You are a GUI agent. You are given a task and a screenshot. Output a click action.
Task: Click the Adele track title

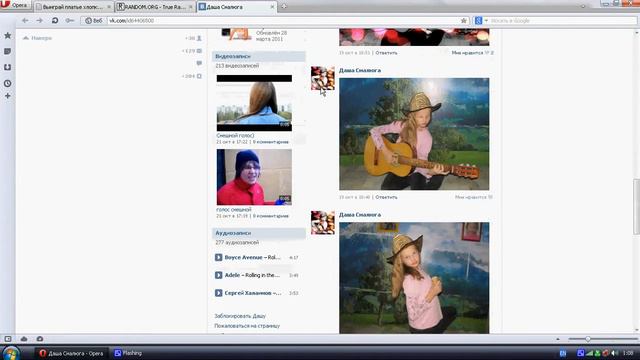[252, 275]
